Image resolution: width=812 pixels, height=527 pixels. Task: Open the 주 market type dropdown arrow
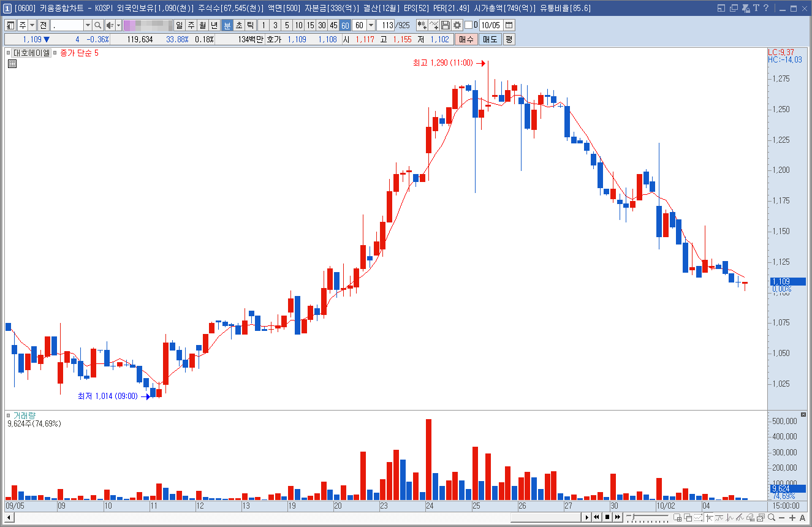point(32,25)
